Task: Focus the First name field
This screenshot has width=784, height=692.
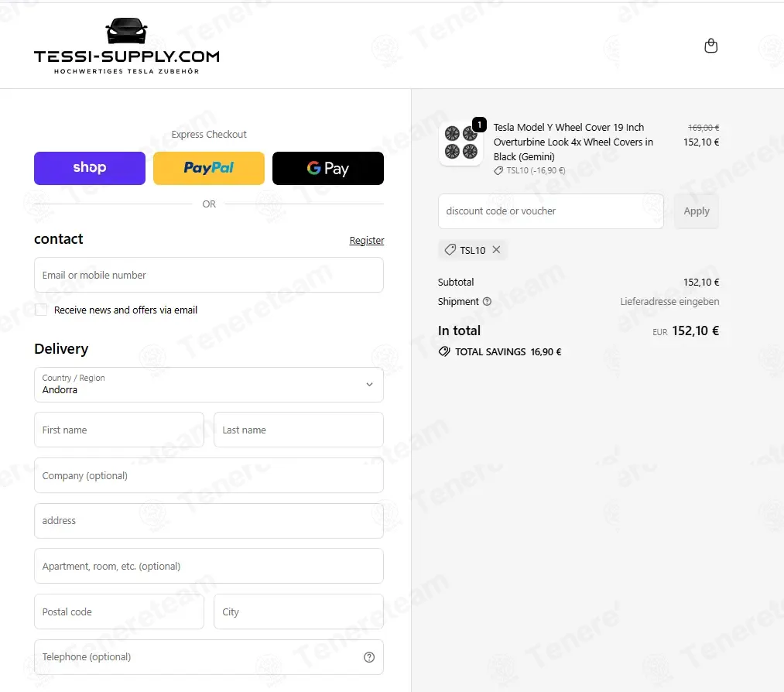Action: (119, 430)
